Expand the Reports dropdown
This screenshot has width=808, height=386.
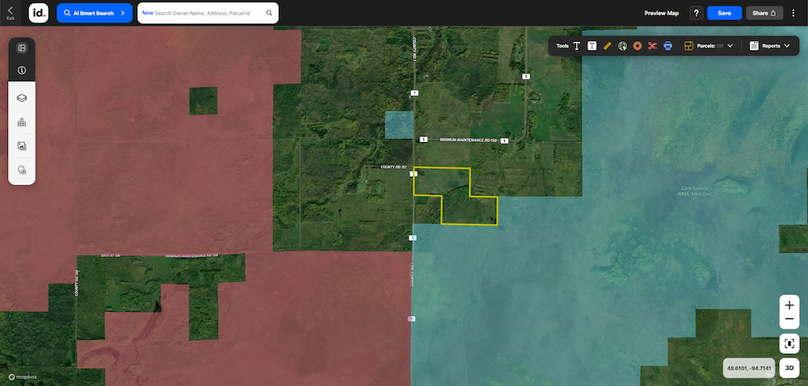786,46
